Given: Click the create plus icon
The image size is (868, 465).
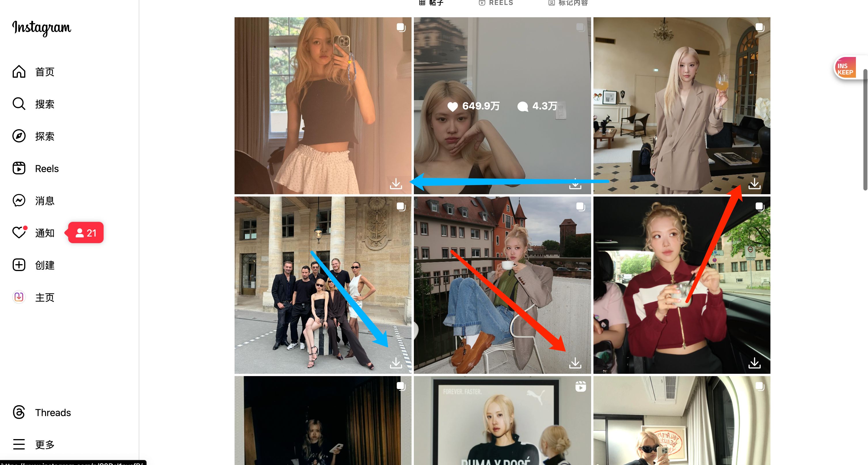Looking at the screenshot, I should tap(19, 264).
